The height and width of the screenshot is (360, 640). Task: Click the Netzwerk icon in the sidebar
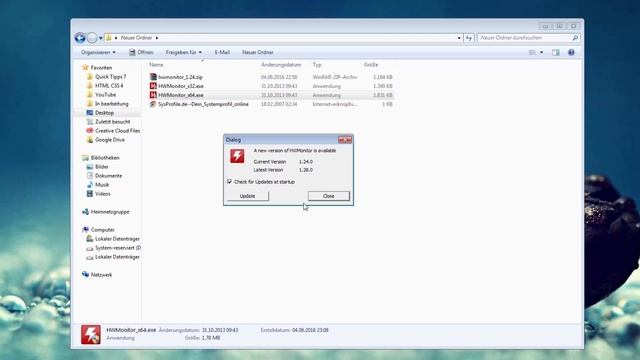85,274
